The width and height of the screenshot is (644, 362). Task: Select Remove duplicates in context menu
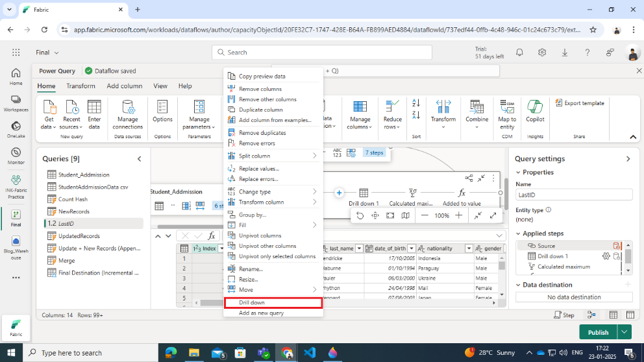point(273,132)
